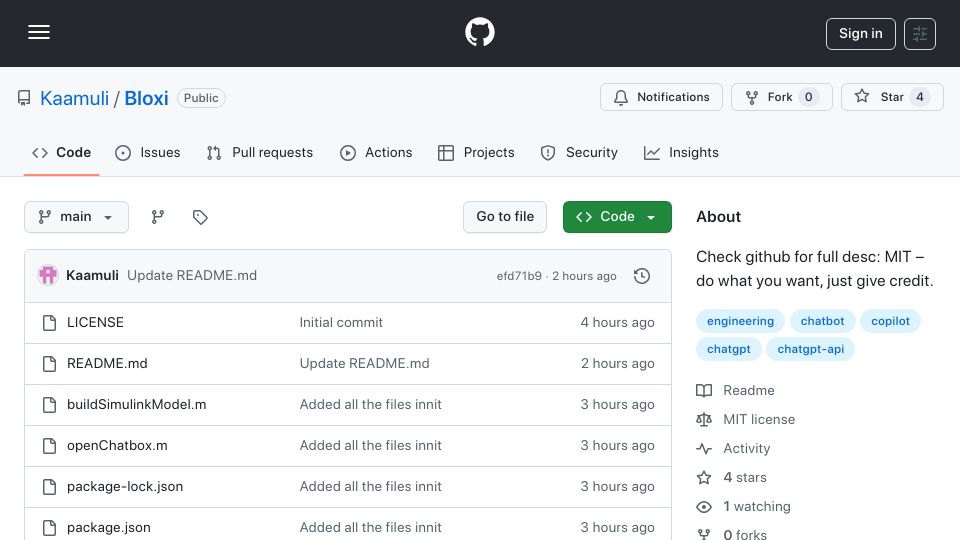This screenshot has height=540, width=960.
Task: Click the fork icon in Fork button
Action: pyautogui.click(x=752, y=97)
